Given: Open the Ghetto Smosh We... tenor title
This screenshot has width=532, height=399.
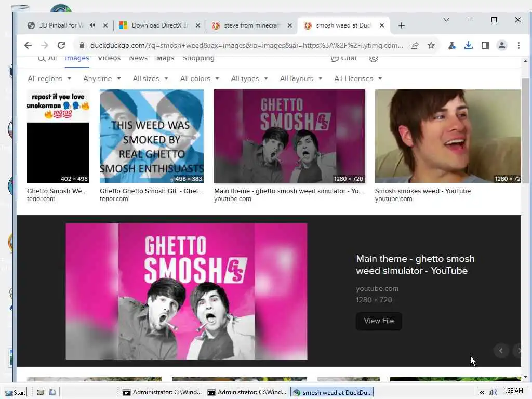Looking at the screenshot, I should click(x=57, y=191).
